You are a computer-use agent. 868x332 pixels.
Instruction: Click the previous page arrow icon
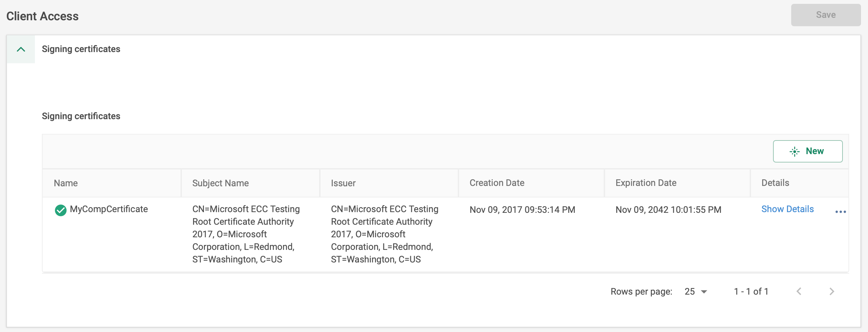pyautogui.click(x=799, y=291)
